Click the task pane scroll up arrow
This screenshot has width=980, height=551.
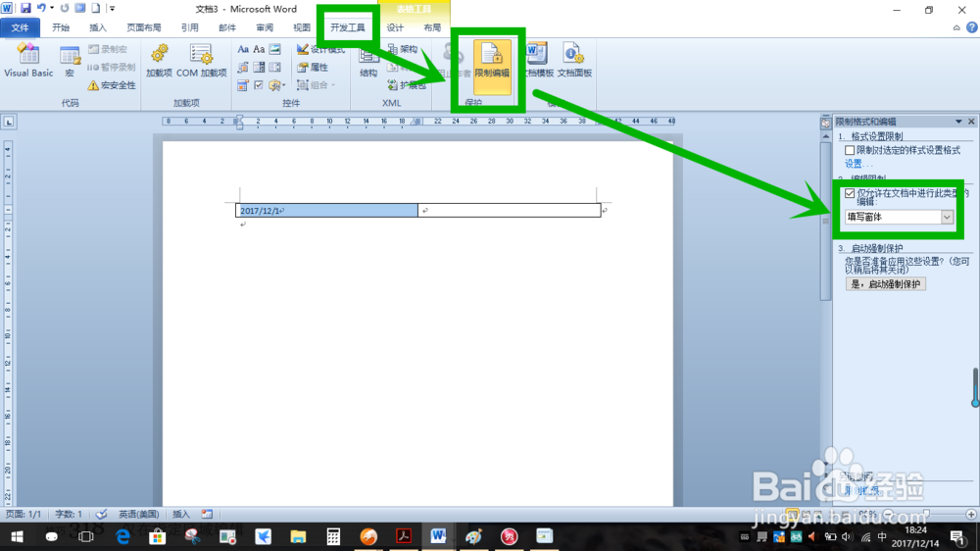(825, 136)
